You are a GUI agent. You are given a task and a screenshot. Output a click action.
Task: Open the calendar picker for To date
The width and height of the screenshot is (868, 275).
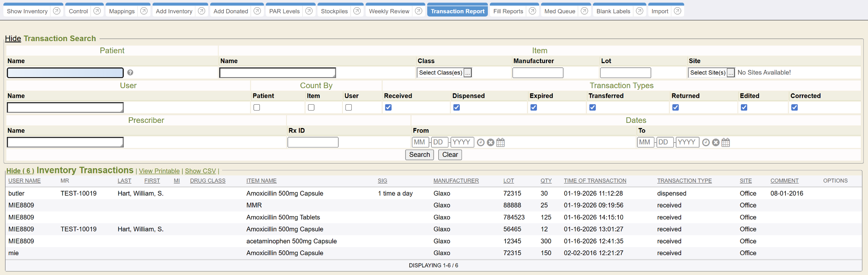[726, 142]
